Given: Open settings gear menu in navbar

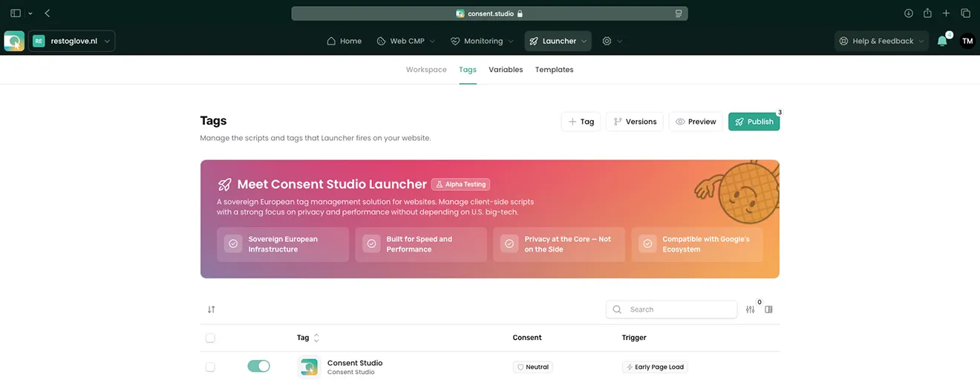Looking at the screenshot, I should point(612,41).
